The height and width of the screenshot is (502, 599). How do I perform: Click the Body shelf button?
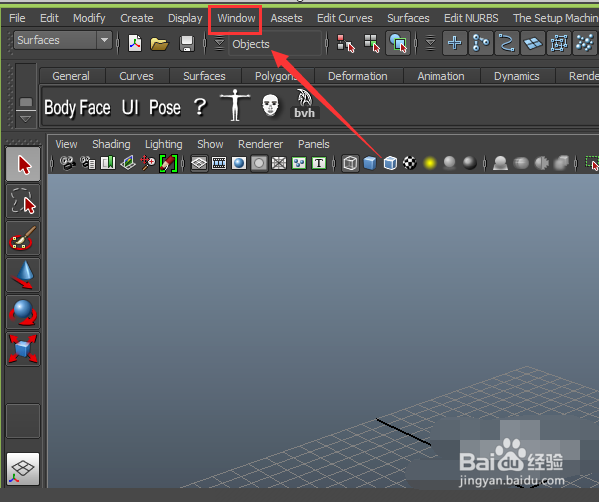coord(61,108)
